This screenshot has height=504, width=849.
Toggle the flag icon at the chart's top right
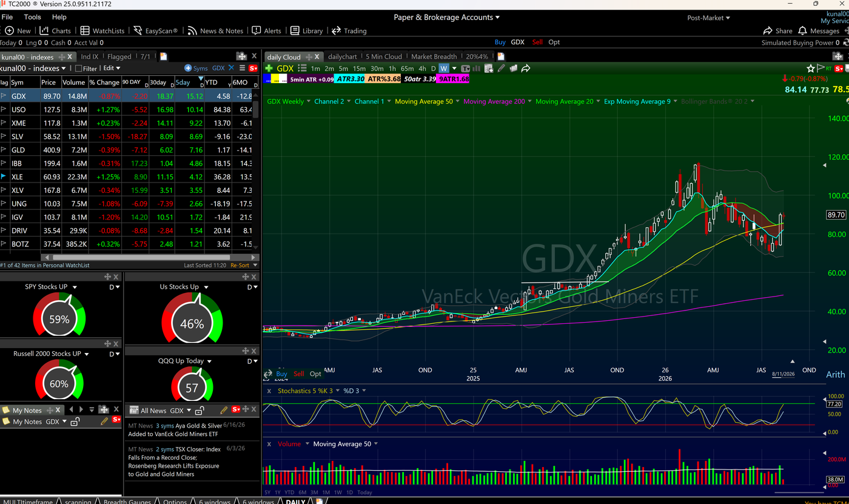click(x=820, y=68)
